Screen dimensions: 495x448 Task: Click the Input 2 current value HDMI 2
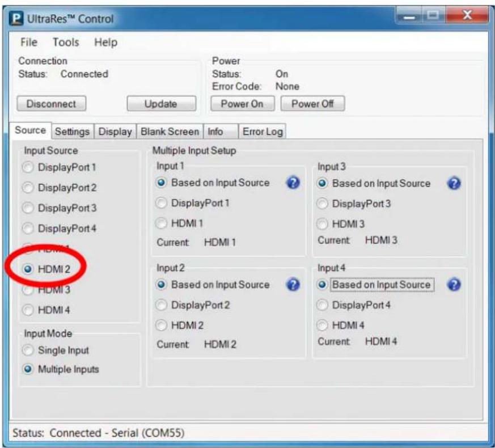point(220,344)
